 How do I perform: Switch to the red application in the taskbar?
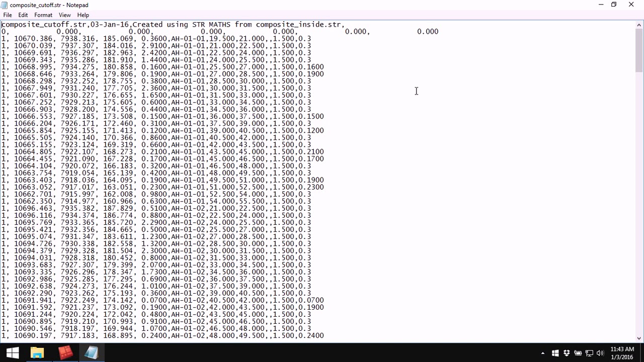click(x=65, y=353)
